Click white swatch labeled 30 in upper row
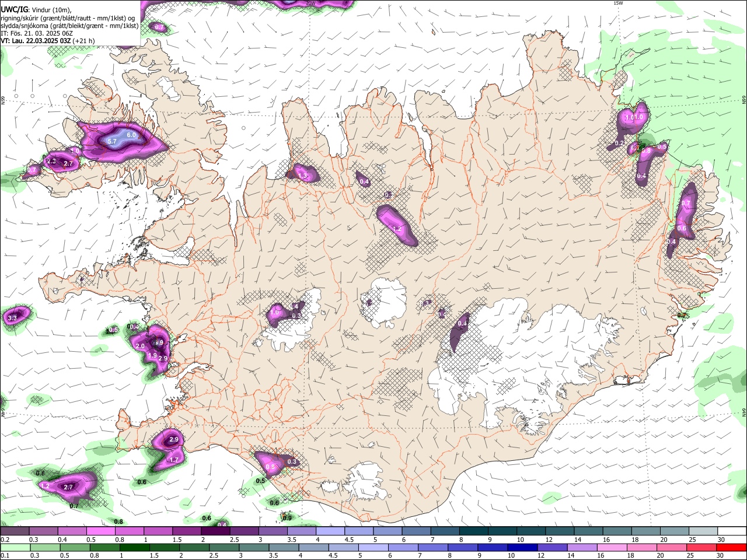Viewport: 747px width, 560px height. coord(732,531)
